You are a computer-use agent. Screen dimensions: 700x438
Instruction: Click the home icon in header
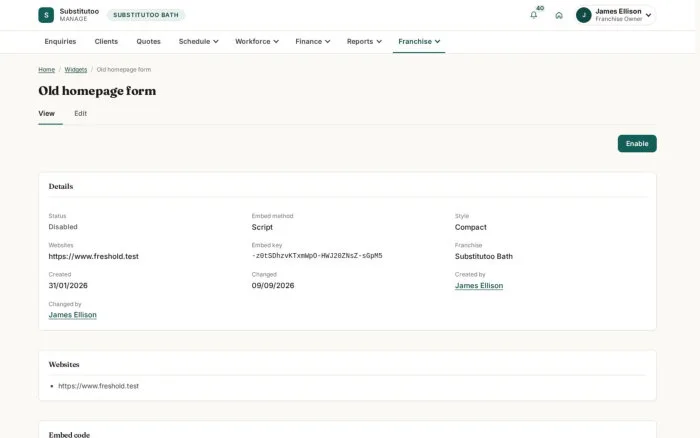tap(559, 15)
